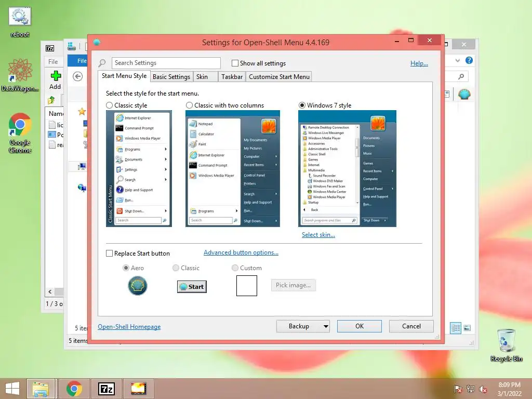The height and width of the screenshot is (399, 532).
Task: Select the Windows 7 style radio button
Action: point(302,105)
